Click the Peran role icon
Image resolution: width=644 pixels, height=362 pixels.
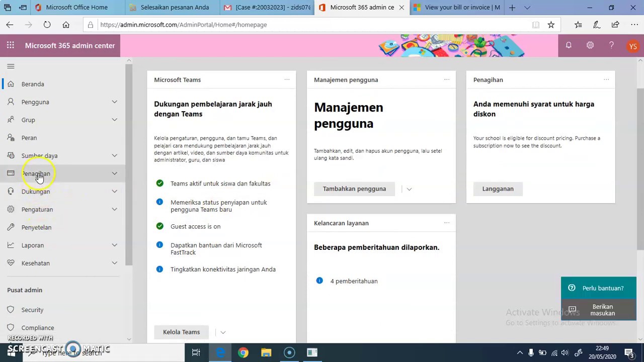[11, 137]
